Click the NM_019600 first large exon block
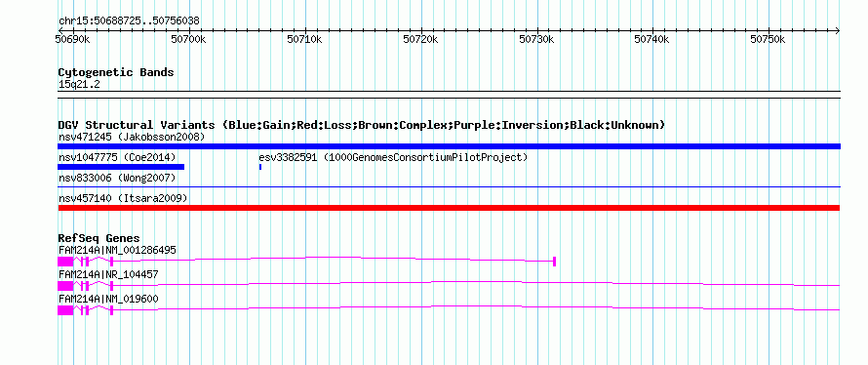Viewport: 868px width, 365px height. point(65,310)
